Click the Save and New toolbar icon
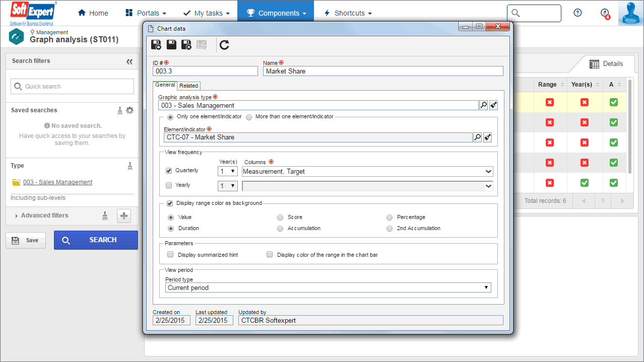Viewport: 644px width, 362px height. pyautogui.click(x=156, y=45)
